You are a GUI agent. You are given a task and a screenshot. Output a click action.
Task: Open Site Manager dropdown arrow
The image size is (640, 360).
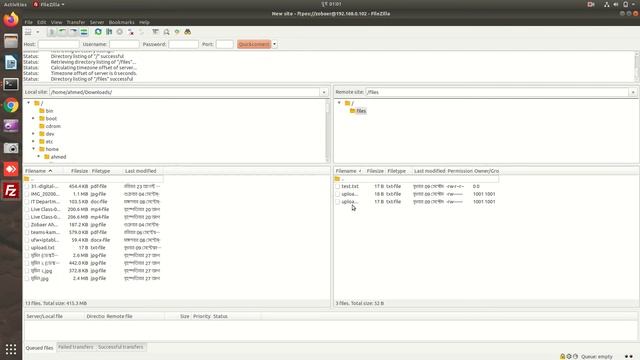click(38, 32)
